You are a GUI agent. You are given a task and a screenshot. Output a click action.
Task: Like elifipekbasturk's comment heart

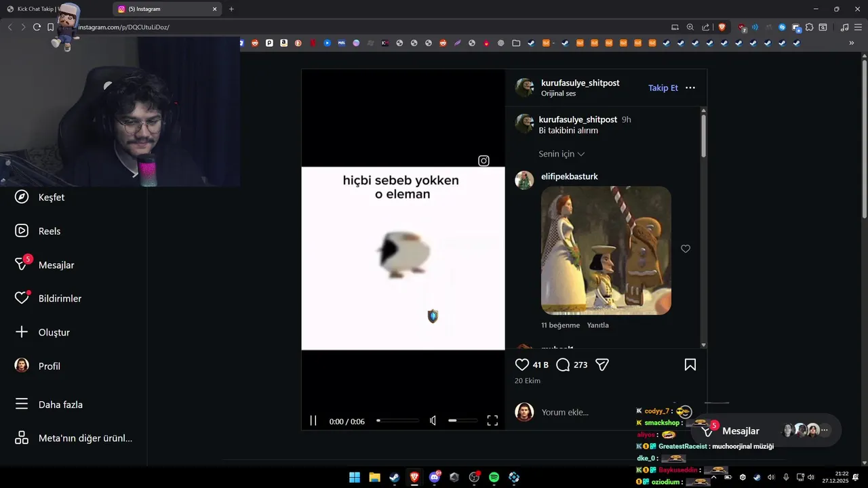pyautogui.click(x=686, y=249)
